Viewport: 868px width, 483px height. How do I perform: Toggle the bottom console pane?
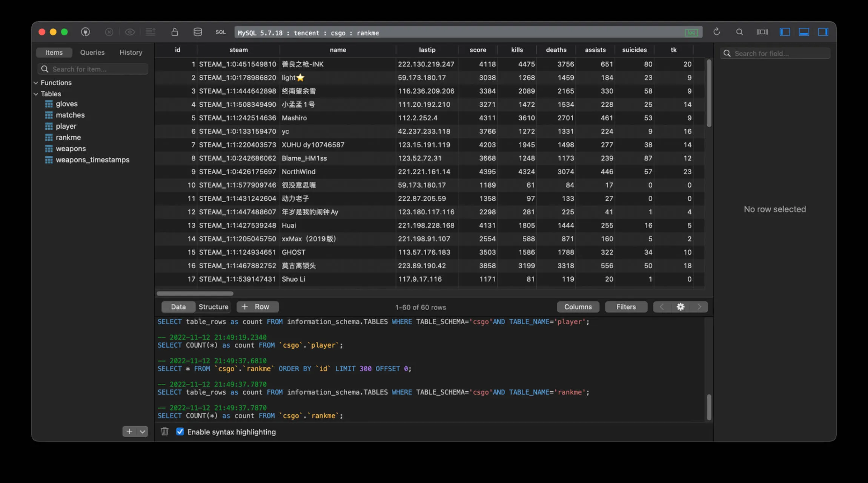[x=804, y=32]
